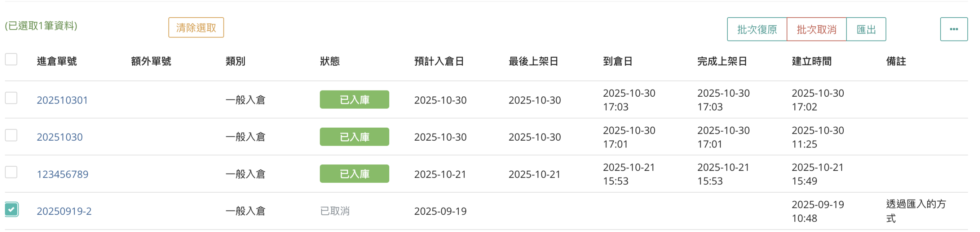Screen dimensions: 980x232
Task: Click the 匯出 export button
Action: click(866, 29)
